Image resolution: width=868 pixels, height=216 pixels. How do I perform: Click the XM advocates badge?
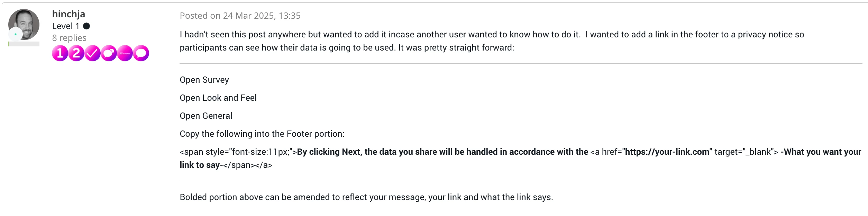coord(125,53)
